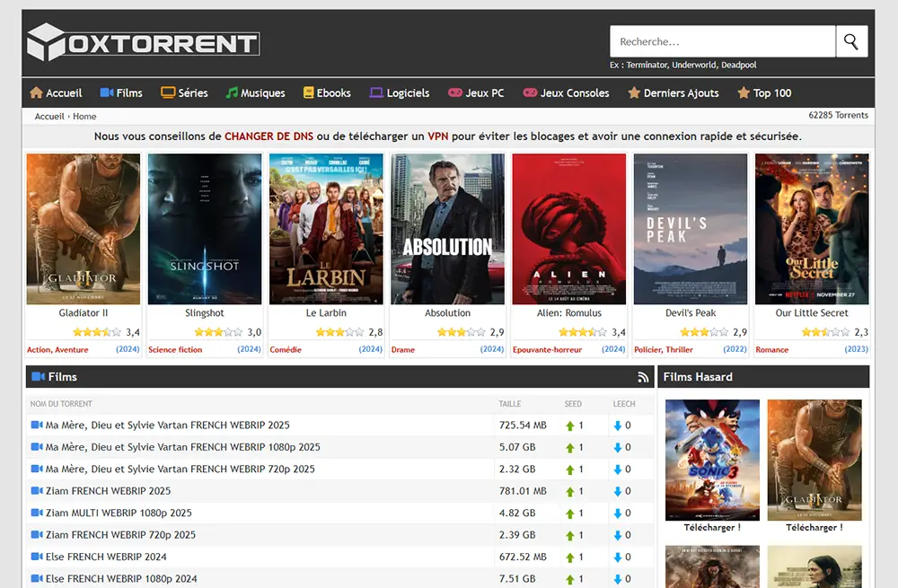Image resolution: width=898 pixels, height=588 pixels.
Task: Click the gamepad icon beside Jeux PC
Action: point(455,92)
